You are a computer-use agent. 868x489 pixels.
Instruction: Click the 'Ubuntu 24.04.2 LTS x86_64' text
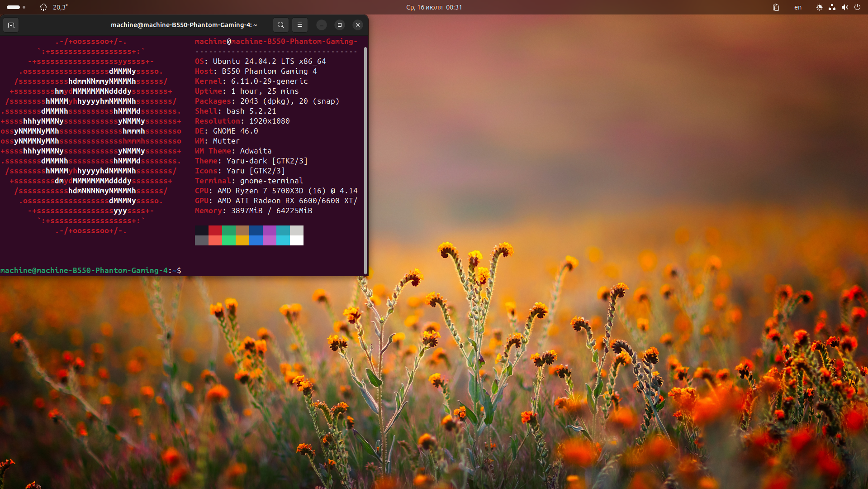270,61
